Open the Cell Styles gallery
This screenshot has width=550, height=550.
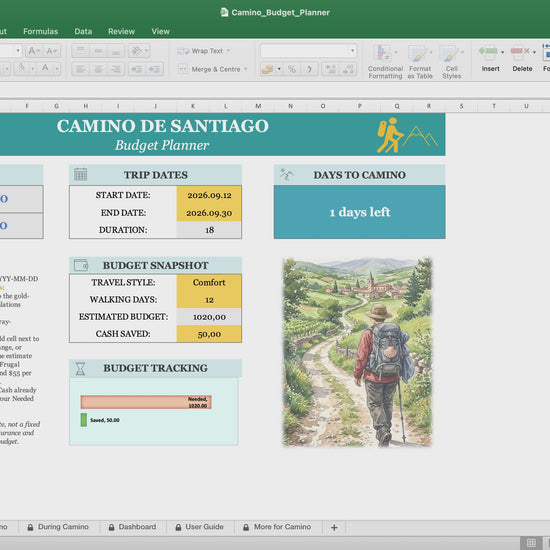point(451,61)
